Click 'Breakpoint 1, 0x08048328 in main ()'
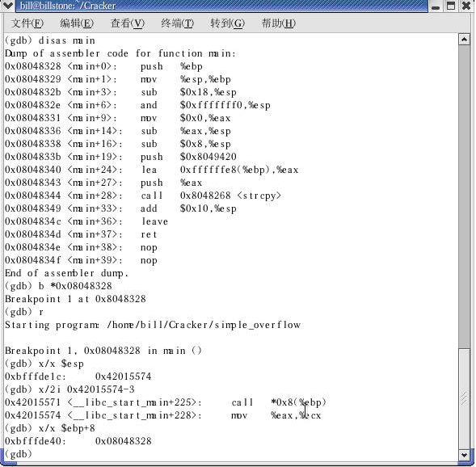 [103, 351]
